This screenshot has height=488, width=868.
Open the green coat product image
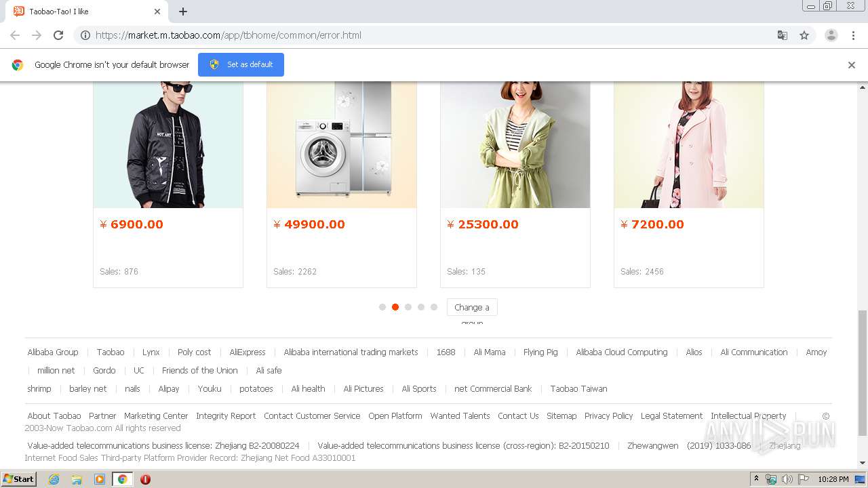(x=515, y=144)
